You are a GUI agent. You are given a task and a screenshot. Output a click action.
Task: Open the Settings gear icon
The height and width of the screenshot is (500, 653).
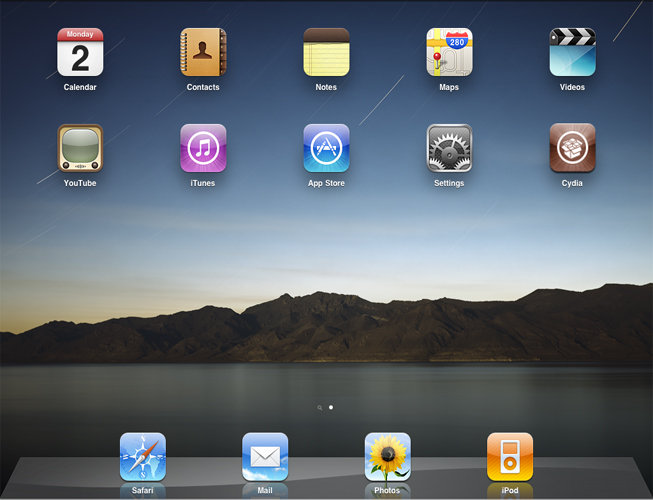[449, 148]
